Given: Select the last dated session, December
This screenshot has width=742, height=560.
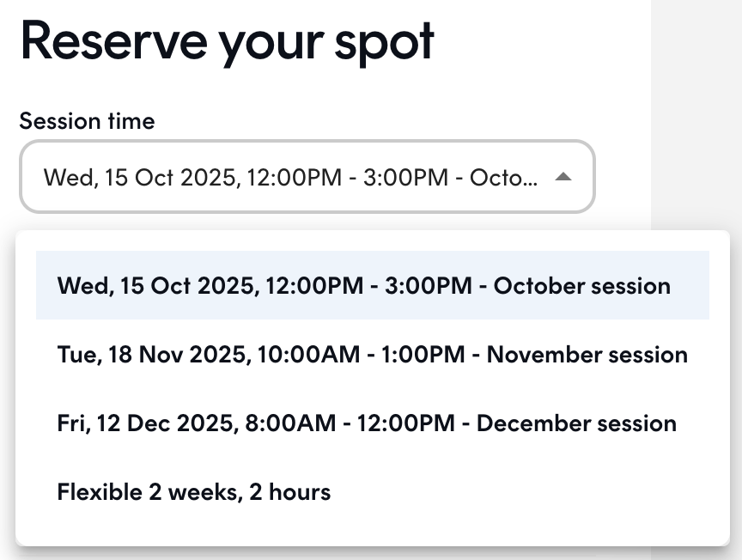Looking at the screenshot, I should tap(373, 423).
